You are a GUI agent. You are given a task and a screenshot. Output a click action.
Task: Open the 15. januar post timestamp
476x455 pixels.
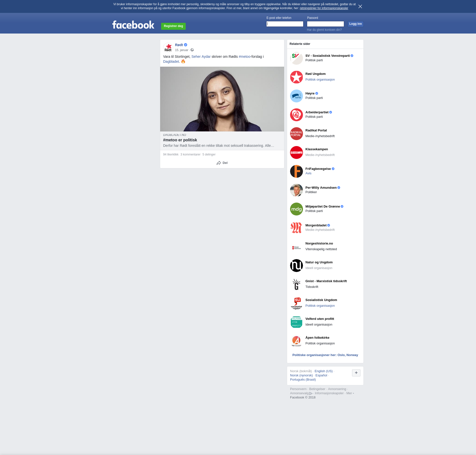181,50
